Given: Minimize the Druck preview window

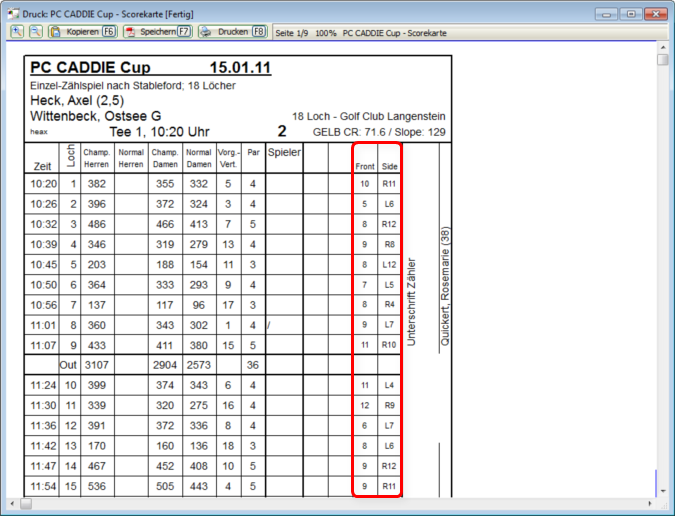Looking at the screenshot, I should tap(606, 13).
